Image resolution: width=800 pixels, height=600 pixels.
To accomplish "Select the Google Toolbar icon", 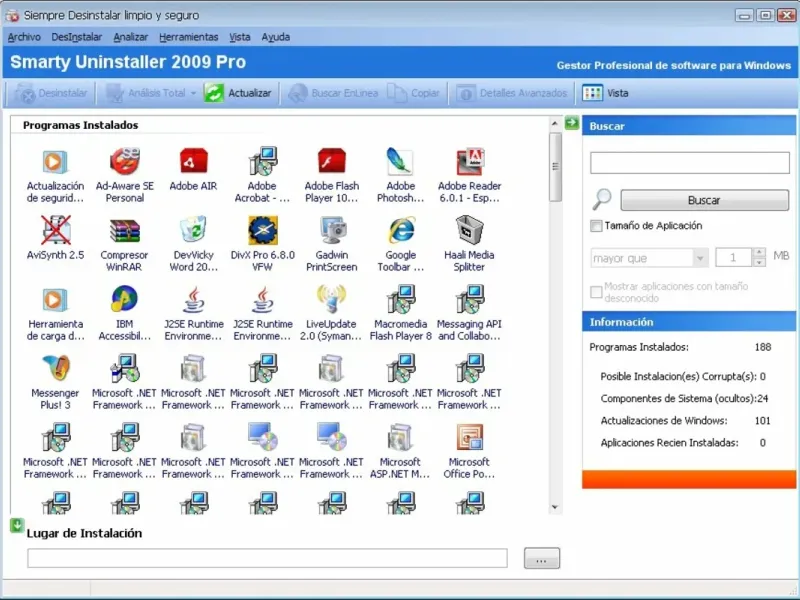I will pos(401,230).
